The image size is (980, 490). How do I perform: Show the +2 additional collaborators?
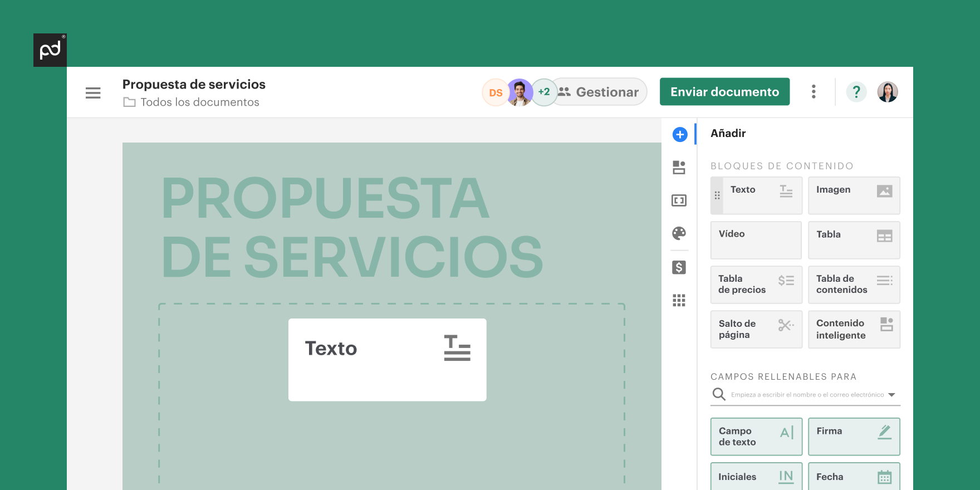tap(544, 92)
